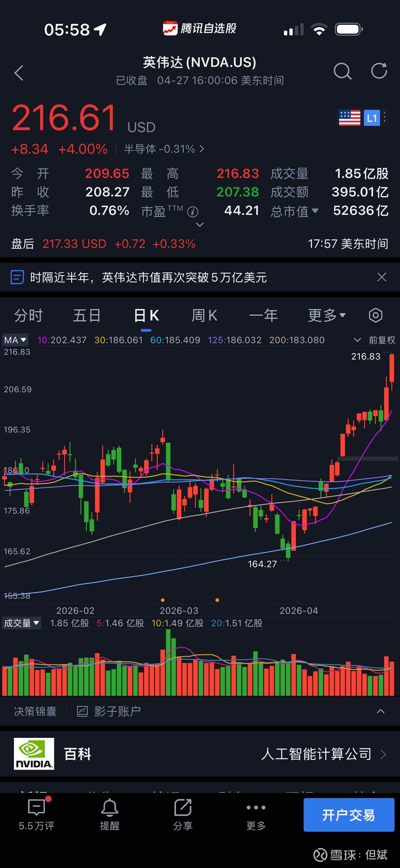Viewport: 400px width, 868px height.
Task: Tap the back arrow icon
Action: (19, 72)
